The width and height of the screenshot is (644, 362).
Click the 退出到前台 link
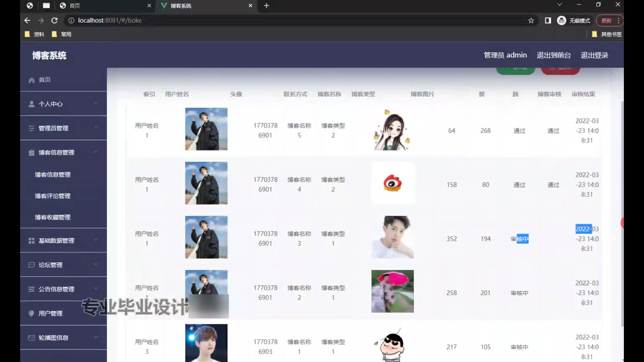(553, 55)
